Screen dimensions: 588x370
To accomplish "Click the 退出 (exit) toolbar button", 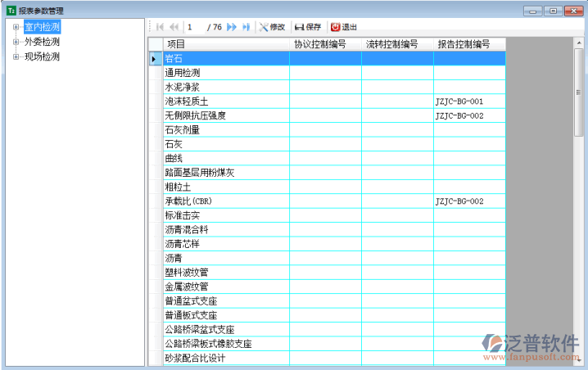I will coord(344,27).
